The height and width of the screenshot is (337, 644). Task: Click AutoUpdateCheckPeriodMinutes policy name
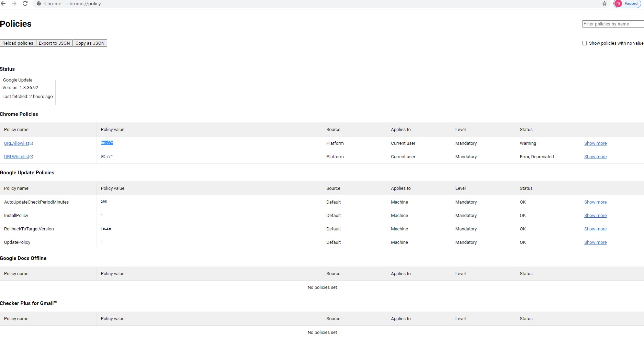point(36,202)
